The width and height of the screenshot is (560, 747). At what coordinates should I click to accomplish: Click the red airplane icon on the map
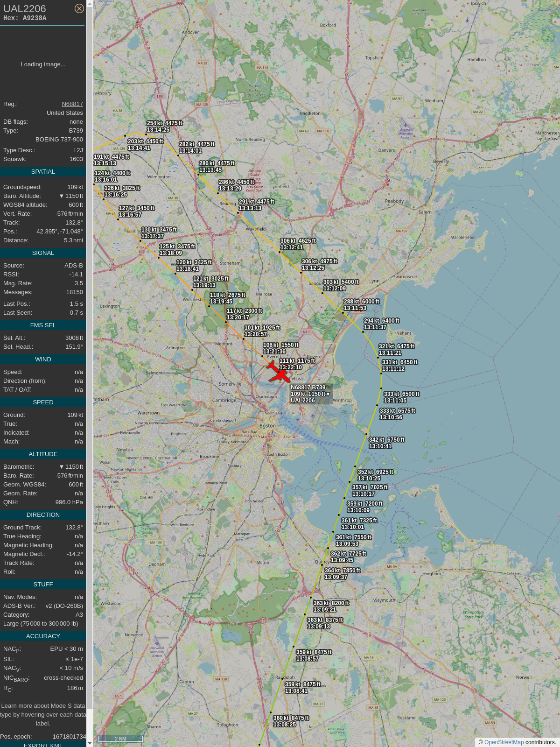pos(279,372)
